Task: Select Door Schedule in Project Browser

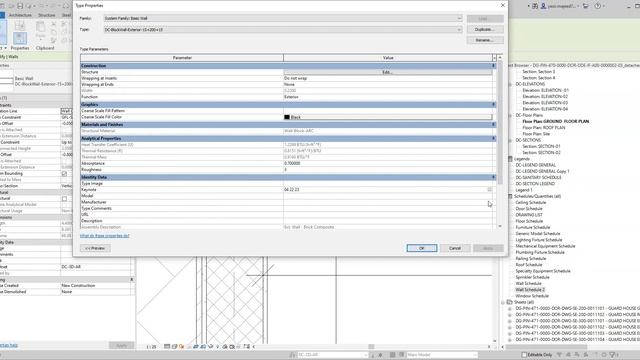Action: (x=529, y=209)
